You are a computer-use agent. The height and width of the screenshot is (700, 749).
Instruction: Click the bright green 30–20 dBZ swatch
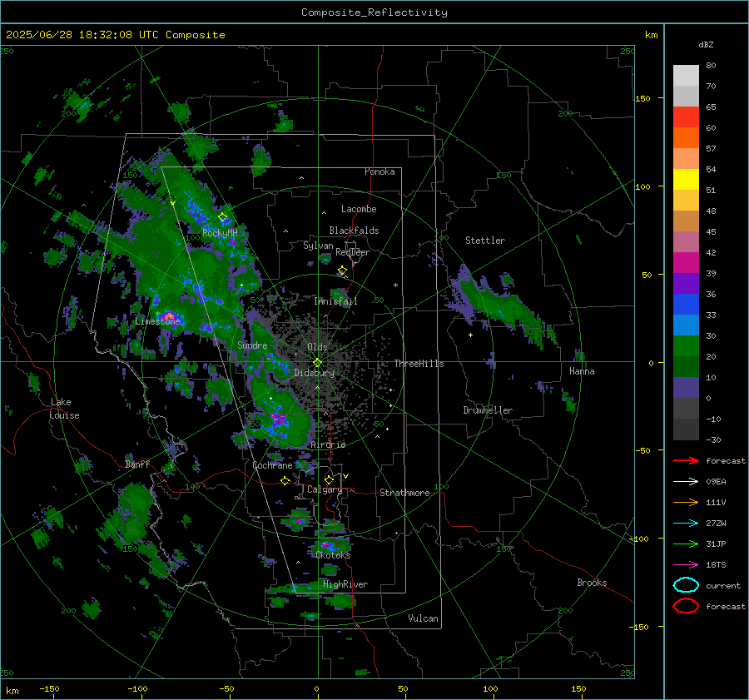[686, 346]
